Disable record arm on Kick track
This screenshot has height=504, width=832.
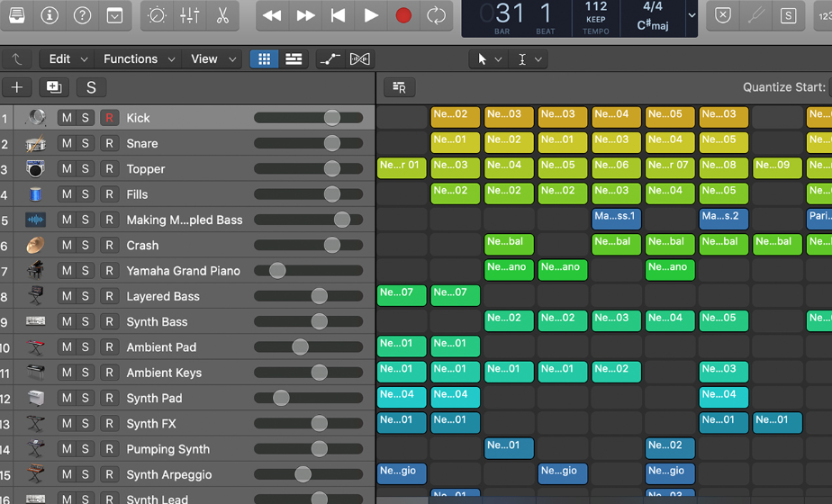[x=109, y=118]
